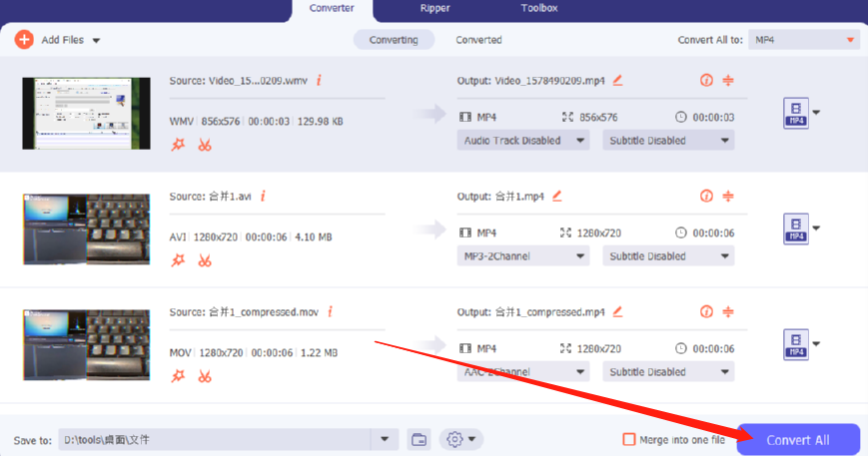Open the compress settings icon for 合并1.mp4
The height and width of the screenshot is (456, 868).
tap(728, 196)
